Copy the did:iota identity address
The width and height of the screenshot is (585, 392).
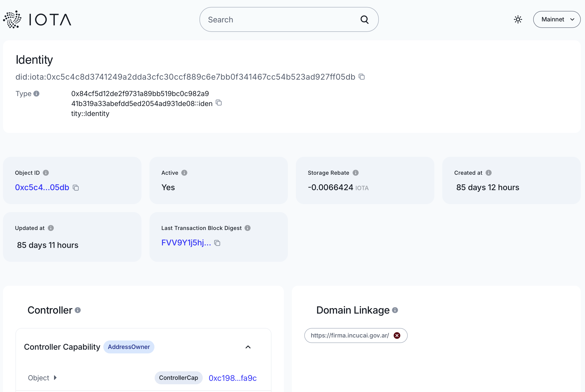pyautogui.click(x=361, y=77)
